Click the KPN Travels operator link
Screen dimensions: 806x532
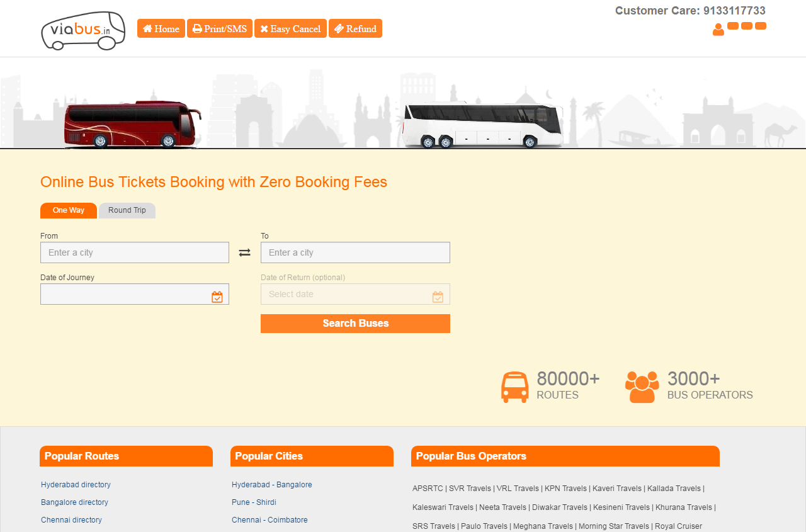(x=565, y=489)
